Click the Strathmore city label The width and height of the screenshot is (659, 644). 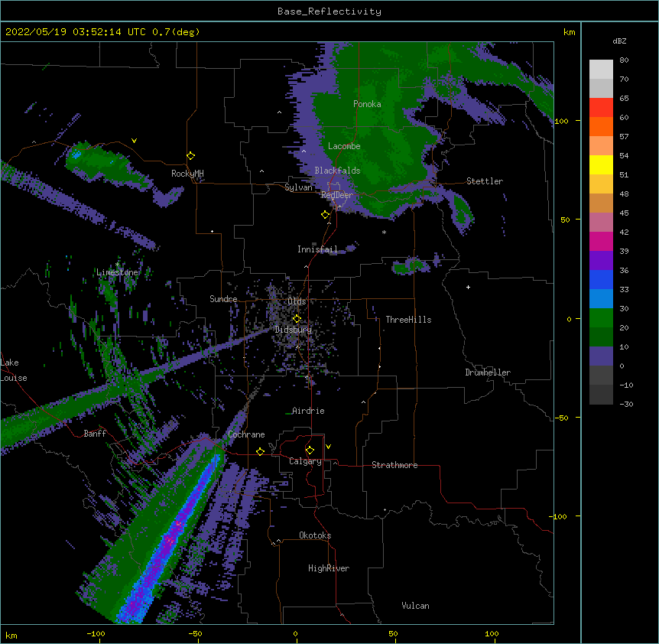[394, 465]
